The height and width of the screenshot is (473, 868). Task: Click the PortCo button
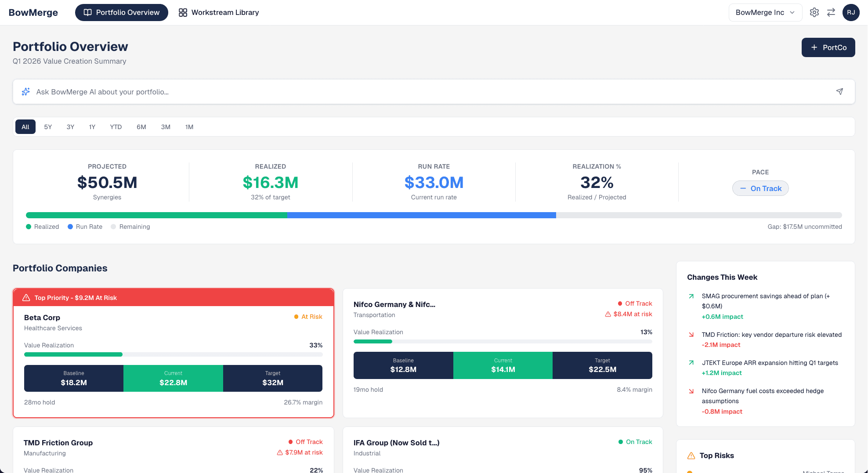(x=828, y=47)
